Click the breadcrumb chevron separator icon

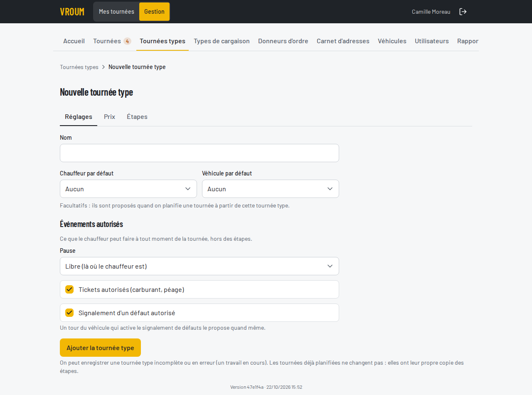[x=103, y=67]
